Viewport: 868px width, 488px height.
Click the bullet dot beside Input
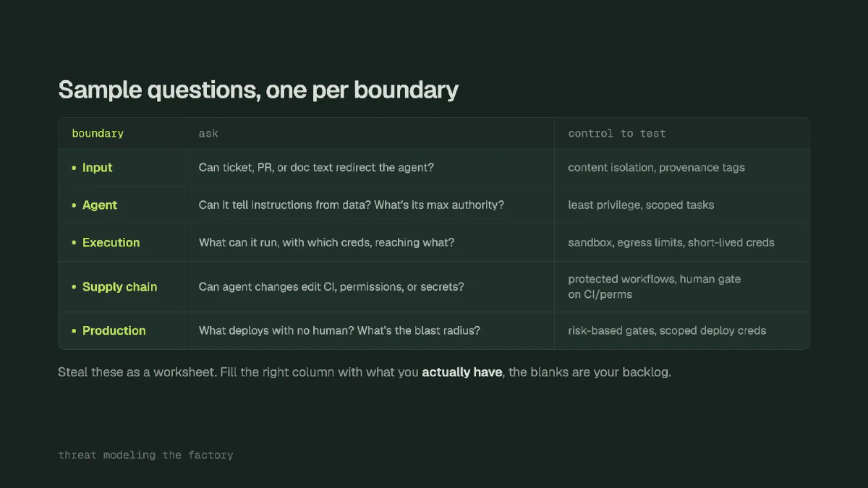pos(74,168)
